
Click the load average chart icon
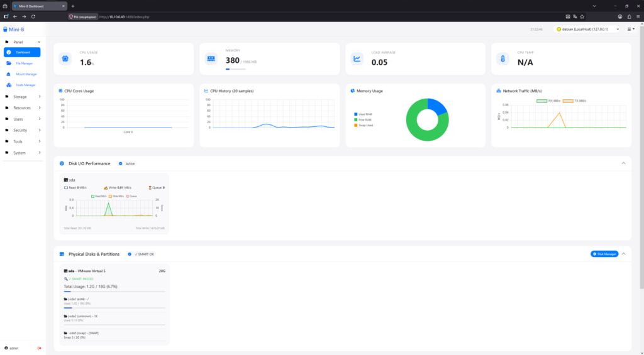click(x=357, y=58)
